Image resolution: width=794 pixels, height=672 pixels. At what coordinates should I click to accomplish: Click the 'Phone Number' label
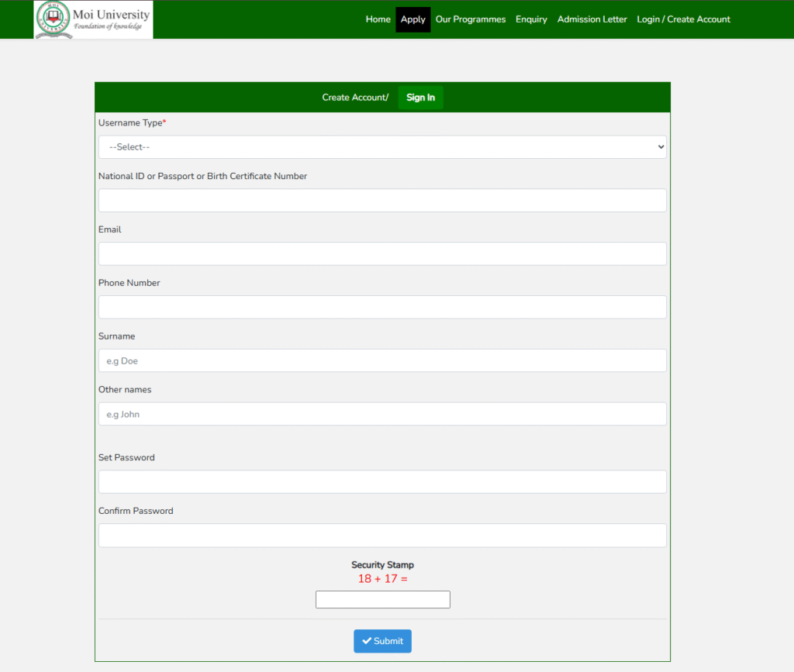(129, 283)
